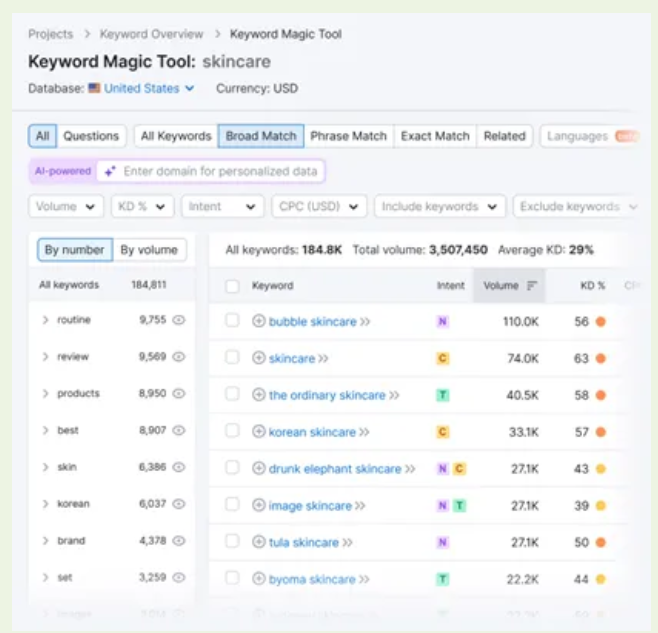Check the tula skincare row checkbox
This screenshot has width=658, height=633.
coord(232,541)
